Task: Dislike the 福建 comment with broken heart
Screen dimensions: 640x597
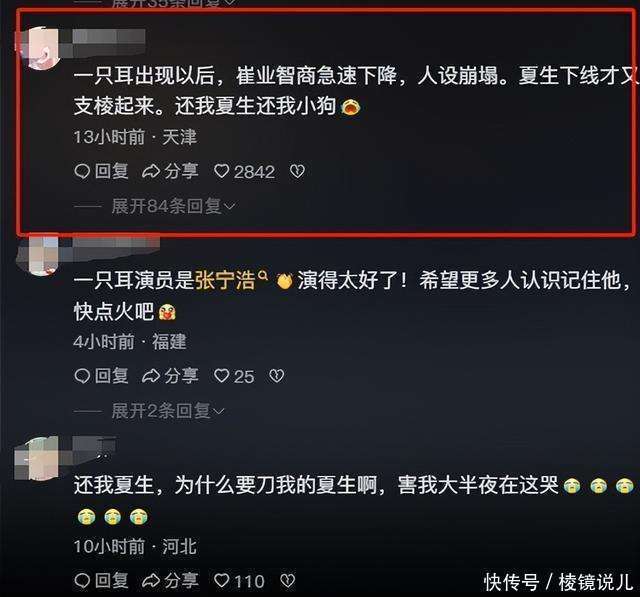Action: (x=277, y=376)
